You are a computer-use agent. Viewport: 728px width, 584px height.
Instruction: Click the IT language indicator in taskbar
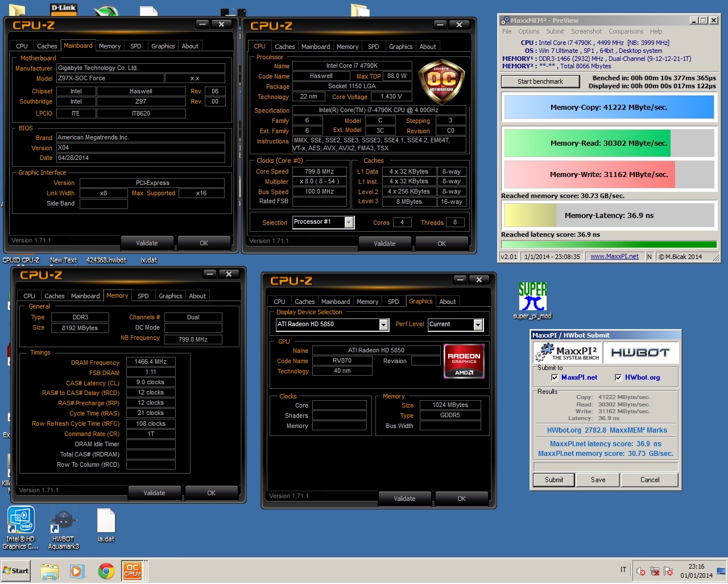(623, 570)
